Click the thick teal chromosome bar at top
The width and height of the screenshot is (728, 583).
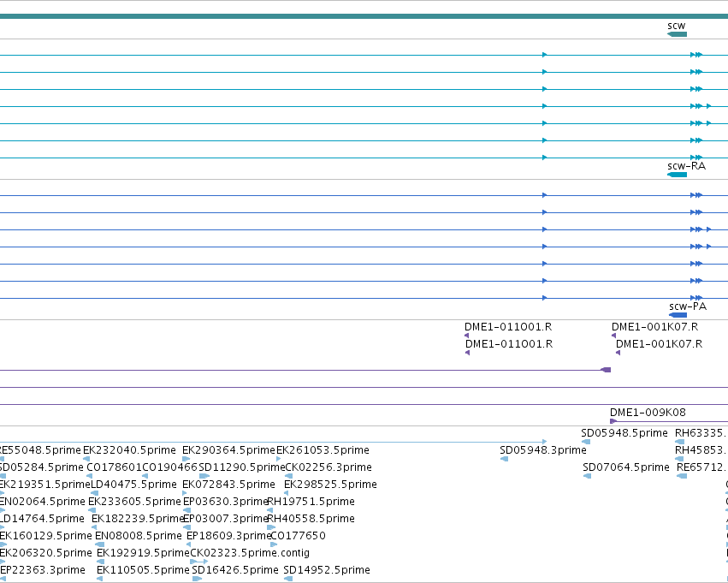click(364, 16)
